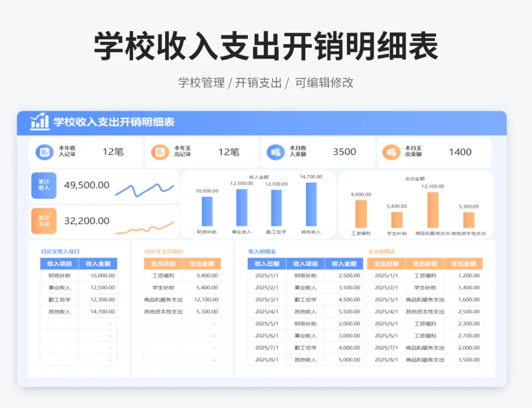Screen dimensions: 532x408
Task: Click the blue 本月收入金额 coins icon
Action: pyautogui.click(x=275, y=152)
